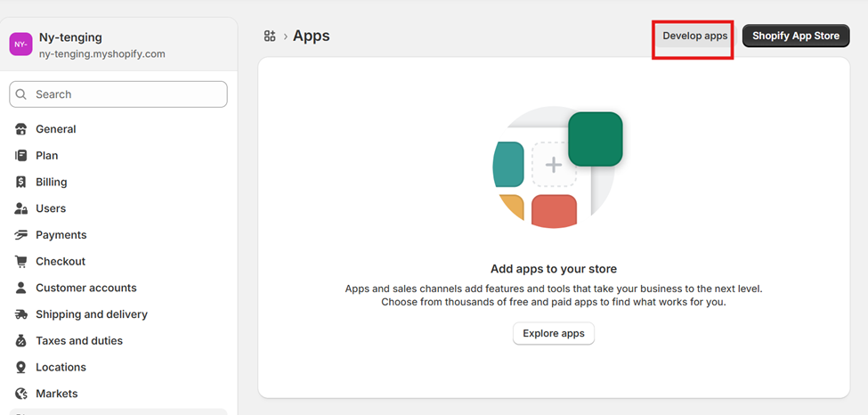Click the apps grid breadcrumb icon
This screenshot has width=868, height=415.
[270, 37]
